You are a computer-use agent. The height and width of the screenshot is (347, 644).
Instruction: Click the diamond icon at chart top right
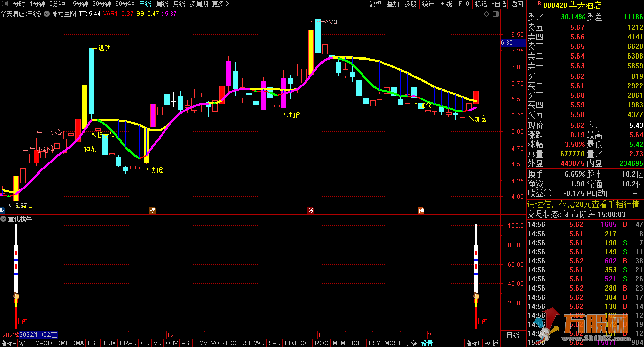tap(486, 15)
